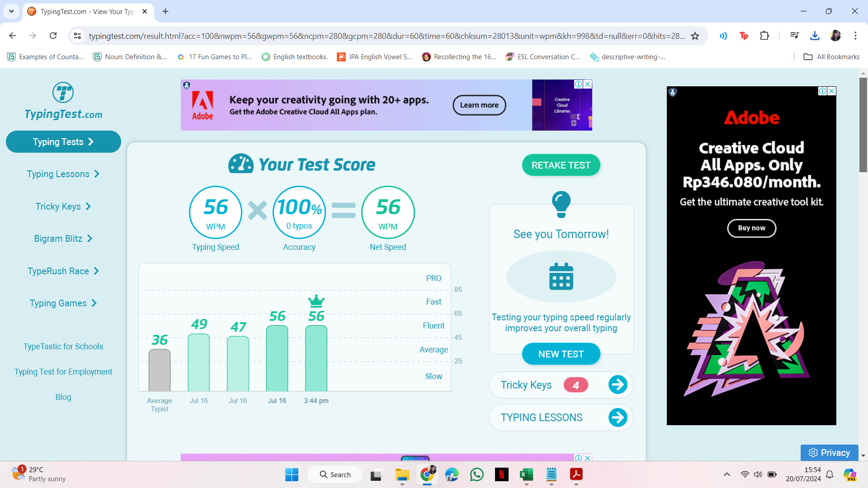Screen dimensions: 868x488
Task: Click the Typing Lessons arrow circle icon
Action: (618, 418)
